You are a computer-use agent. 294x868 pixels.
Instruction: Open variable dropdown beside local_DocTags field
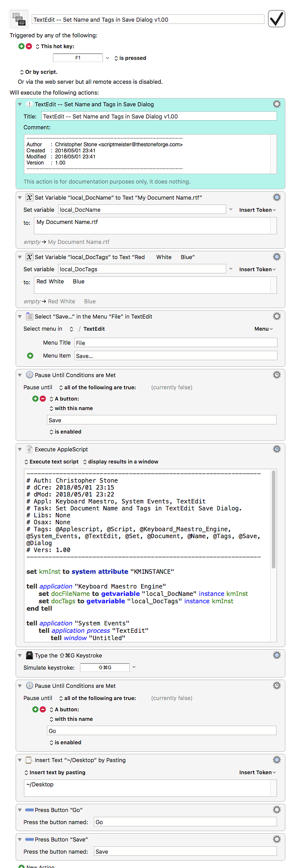[231, 269]
